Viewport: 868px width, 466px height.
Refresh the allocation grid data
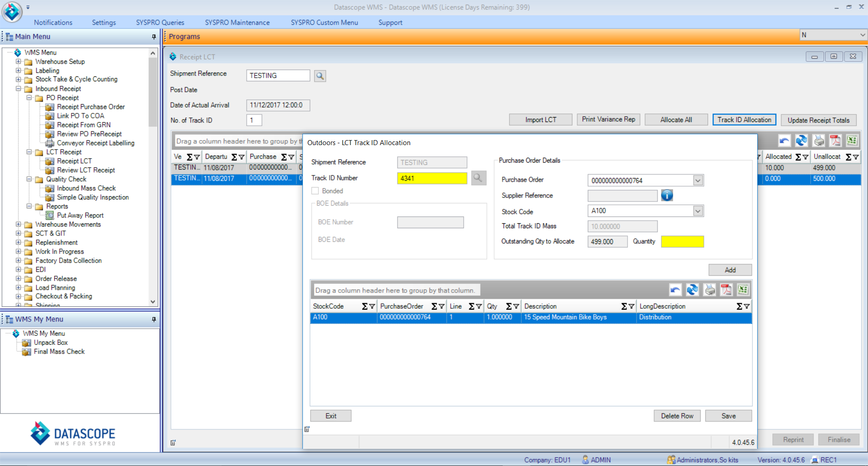(692, 290)
